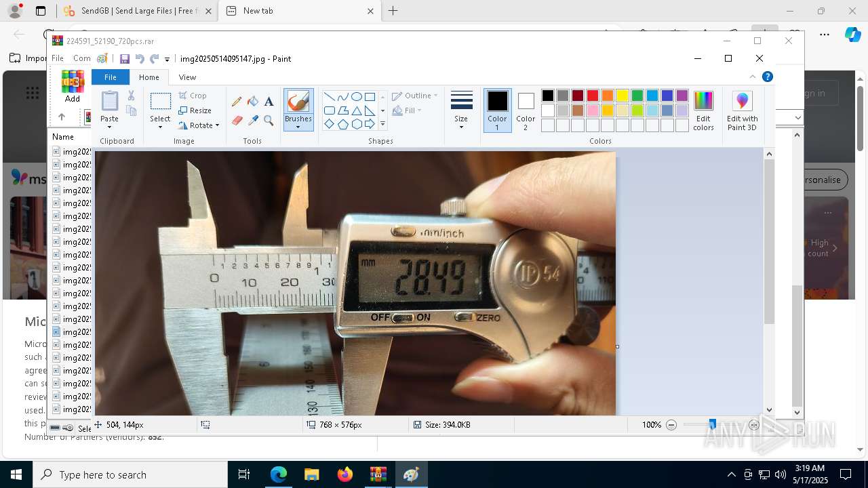This screenshot has height=488, width=868.
Task: Choose the Triangle shape
Action: (356, 110)
